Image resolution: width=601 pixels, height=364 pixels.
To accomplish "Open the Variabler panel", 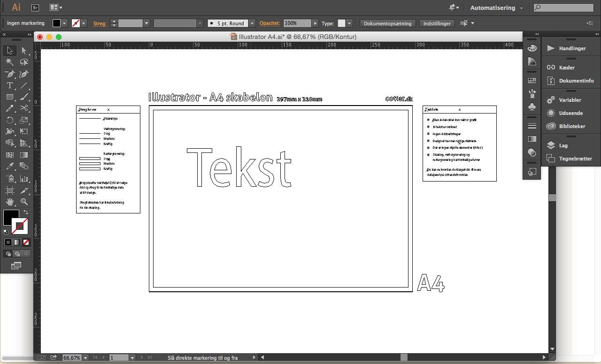I will (x=571, y=100).
